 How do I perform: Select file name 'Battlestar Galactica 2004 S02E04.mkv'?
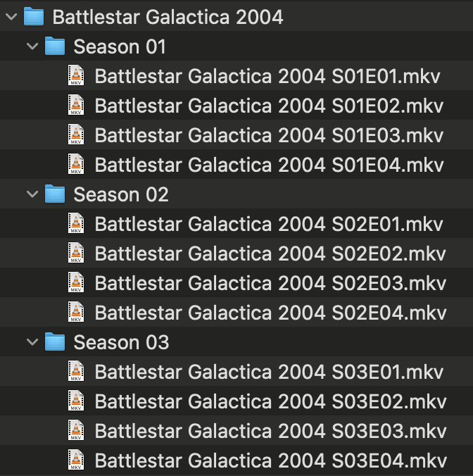click(x=270, y=313)
